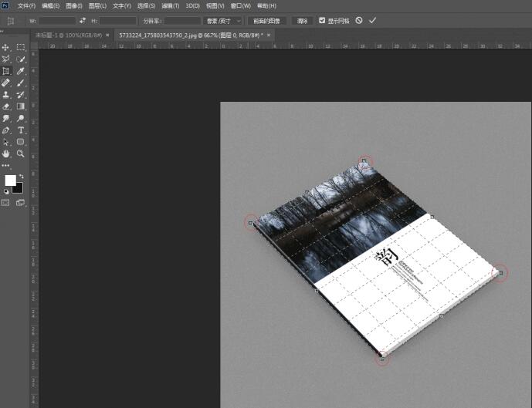Activate the Zoom tool
The image size is (532, 408).
21,153
